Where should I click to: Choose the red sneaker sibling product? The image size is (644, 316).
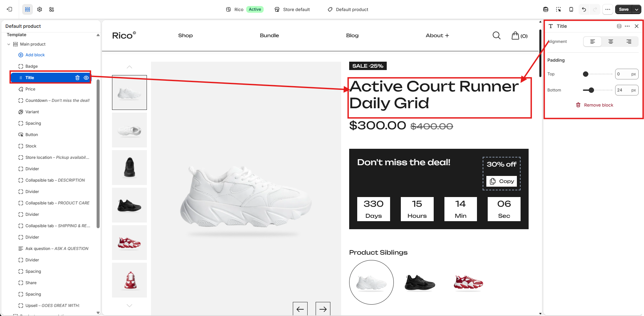[x=468, y=282]
